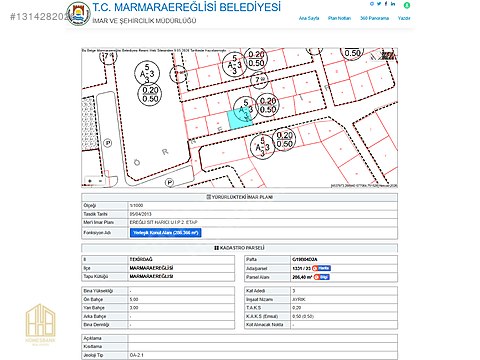Click the İlçe value MARMARAEREĞLİSİ
Viewport: 480px width, 360px height.
151,268
